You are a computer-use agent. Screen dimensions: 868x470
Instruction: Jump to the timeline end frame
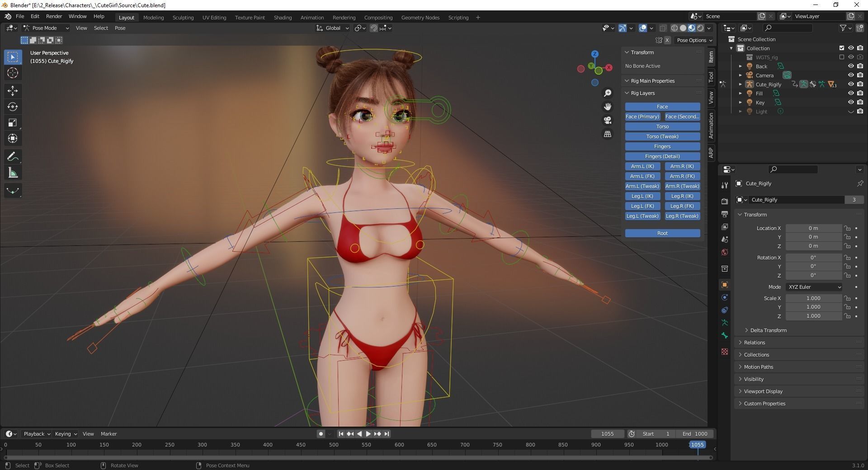pyautogui.click(x=387, y=434)
